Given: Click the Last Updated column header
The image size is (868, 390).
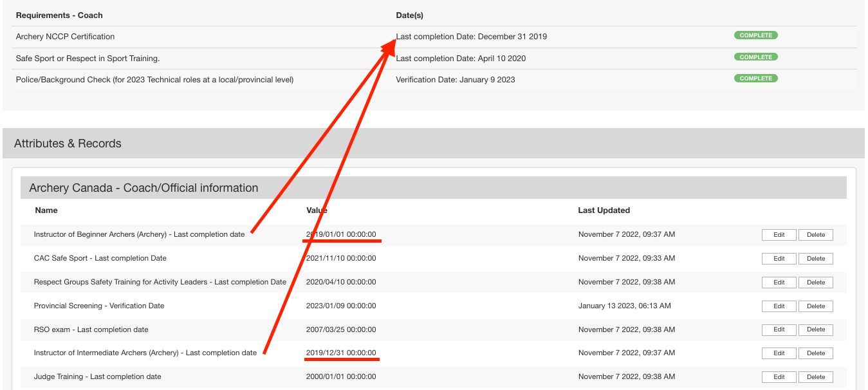Looking at the screenshot, I should click(x=604, y=210).
